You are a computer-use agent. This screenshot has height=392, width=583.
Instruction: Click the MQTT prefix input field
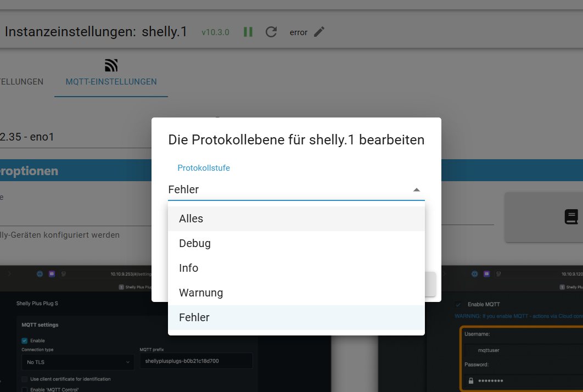click(x=196, y=361)
